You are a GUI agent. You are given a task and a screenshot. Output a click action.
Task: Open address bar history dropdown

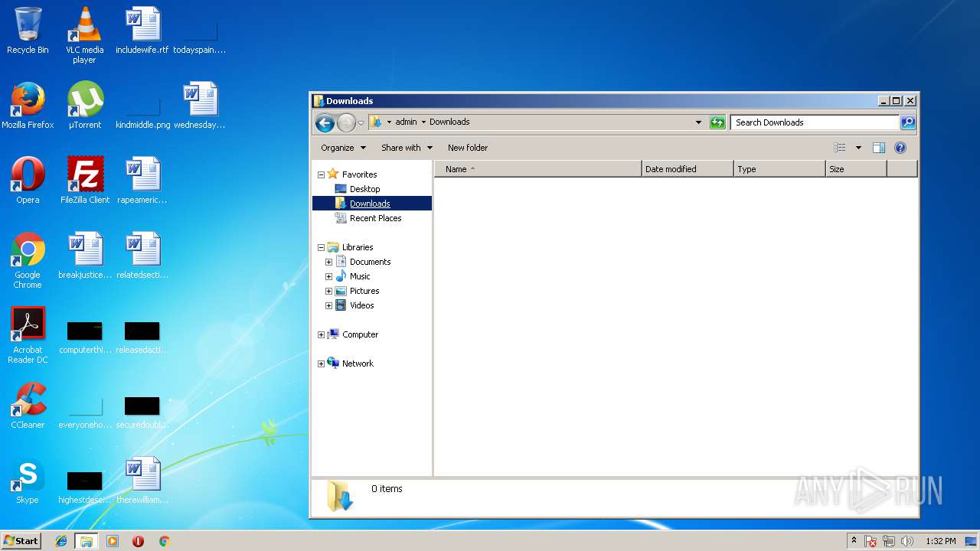(698, 122)
